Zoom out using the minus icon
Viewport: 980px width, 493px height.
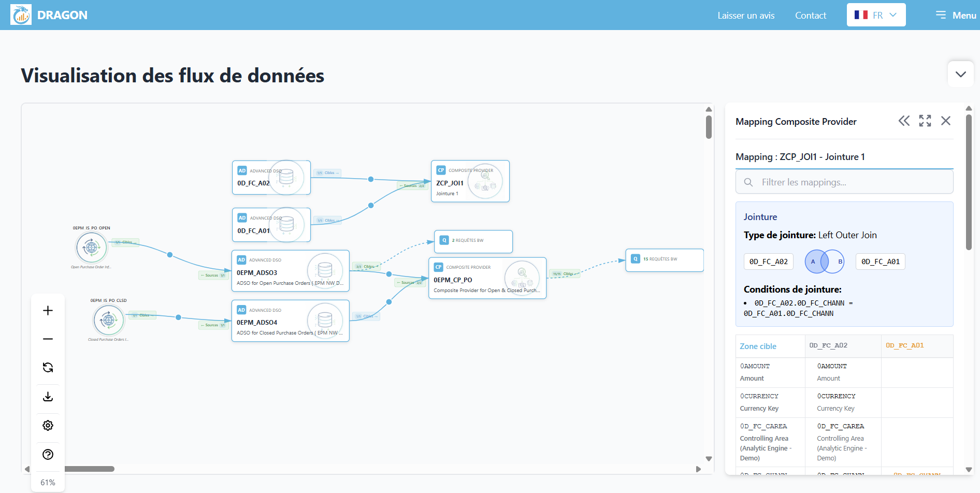click(48, 338)
